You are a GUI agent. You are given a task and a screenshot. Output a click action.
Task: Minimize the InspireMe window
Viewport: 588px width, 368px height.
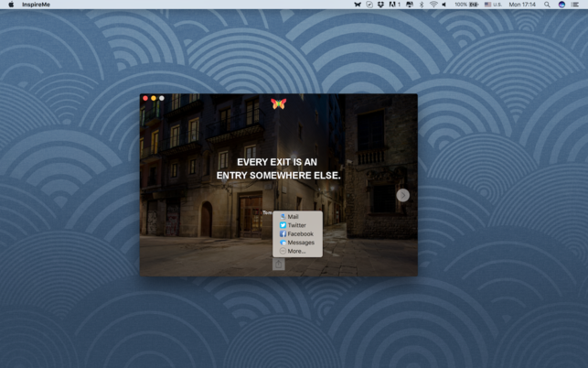154,98
